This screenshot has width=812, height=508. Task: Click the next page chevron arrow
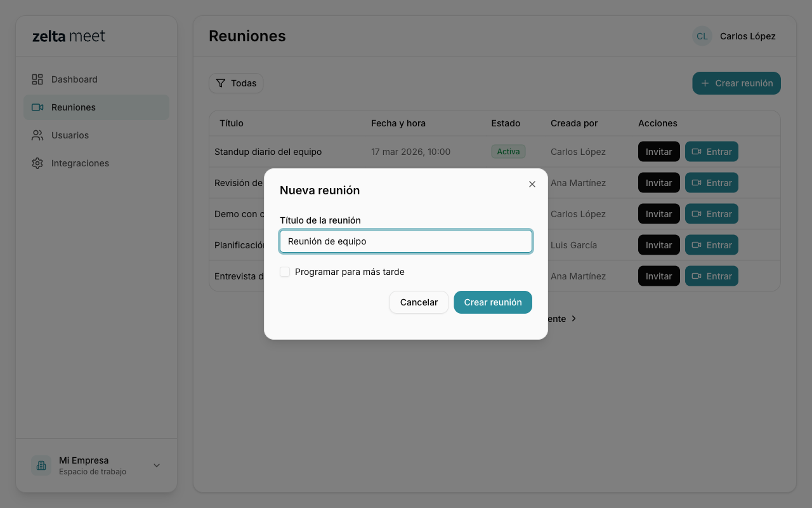573,319
